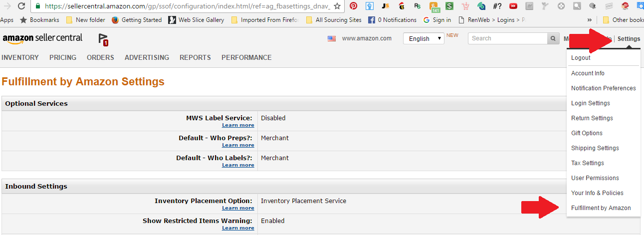Click the red play-button extension icon

[513, 6]
